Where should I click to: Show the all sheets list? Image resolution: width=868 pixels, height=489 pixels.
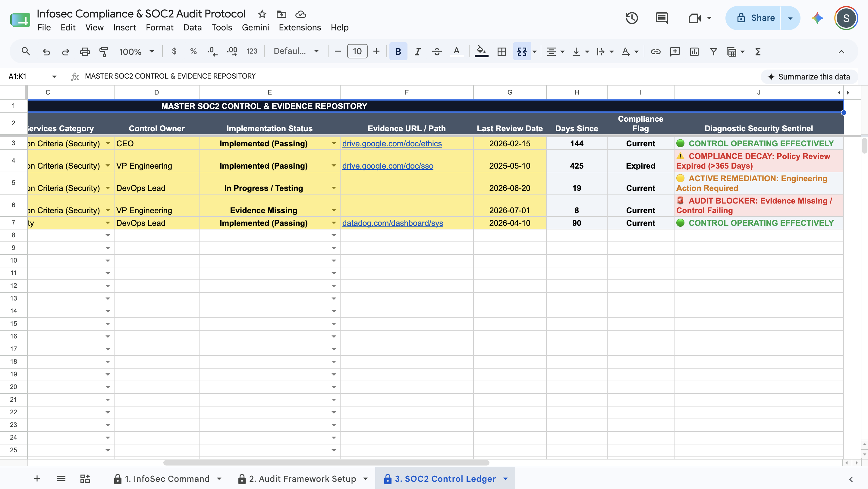tap(61, 478)
